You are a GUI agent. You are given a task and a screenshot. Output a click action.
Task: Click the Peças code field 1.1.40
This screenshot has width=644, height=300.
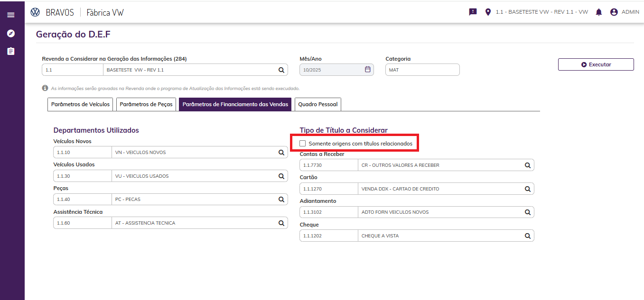(83, 199)
